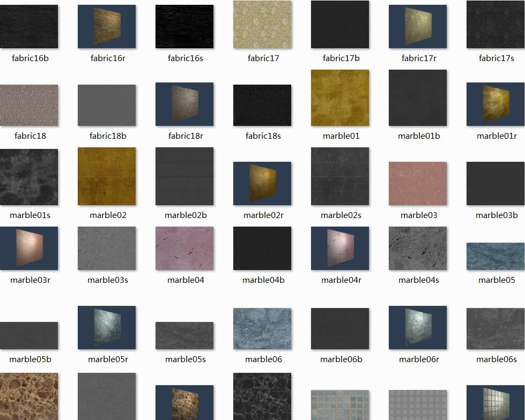525x420 pixels.
Task: Select the fabric16b texture thumbnail
Action: (29, 26)
